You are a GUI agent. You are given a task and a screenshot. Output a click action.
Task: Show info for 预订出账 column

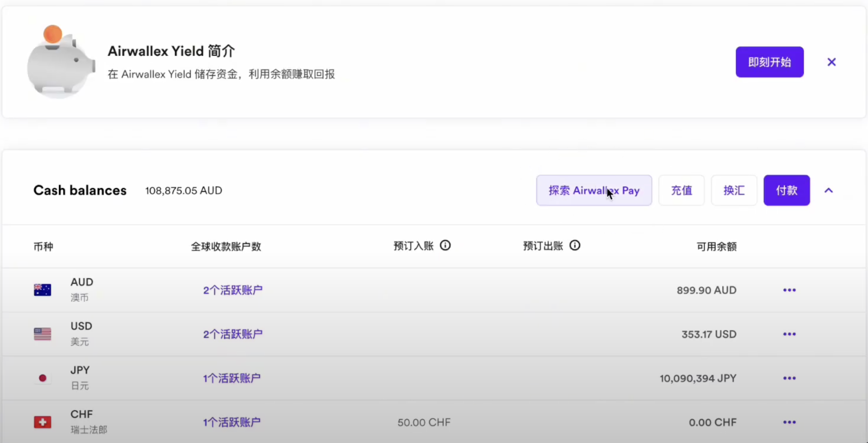point(575,246)
